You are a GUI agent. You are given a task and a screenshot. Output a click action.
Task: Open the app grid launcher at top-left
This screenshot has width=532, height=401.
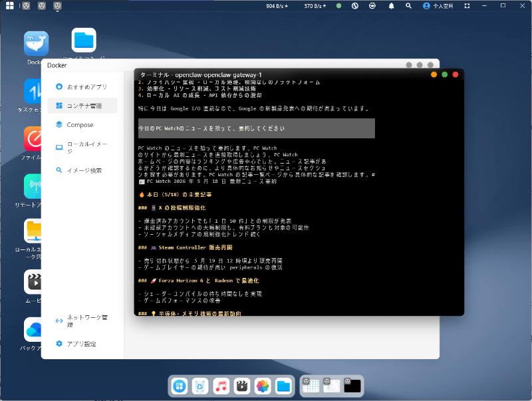click(x=10, y=6)
